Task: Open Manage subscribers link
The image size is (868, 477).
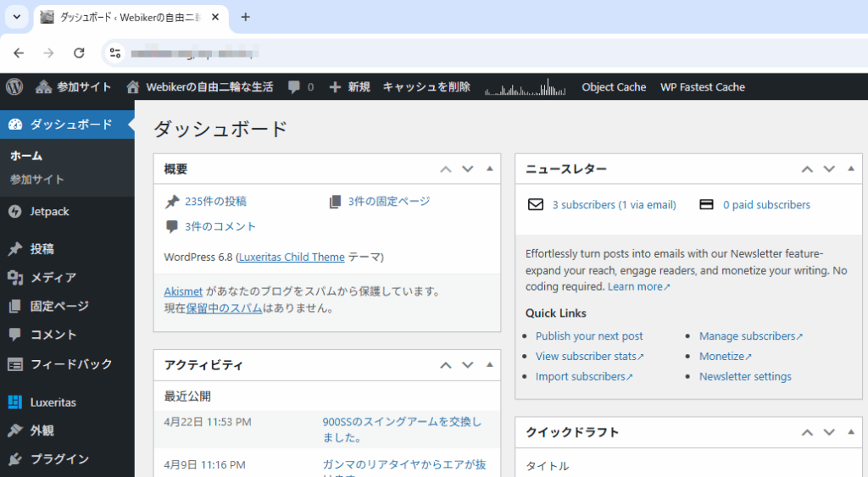Action: click(x=751, y=336)
